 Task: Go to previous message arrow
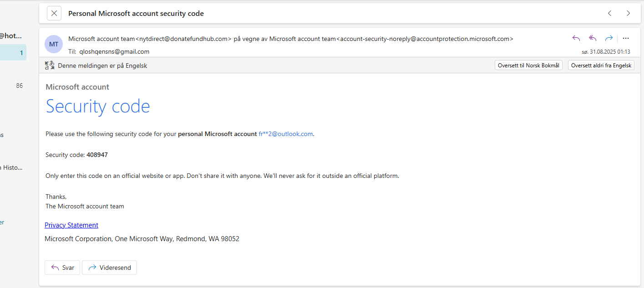(609, 13)
